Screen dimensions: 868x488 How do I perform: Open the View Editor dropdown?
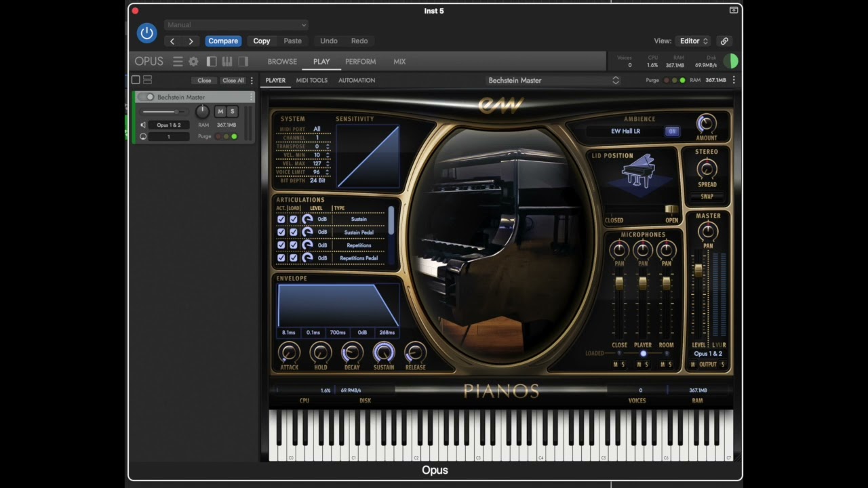pyautogui.click(x=694, y=41)
